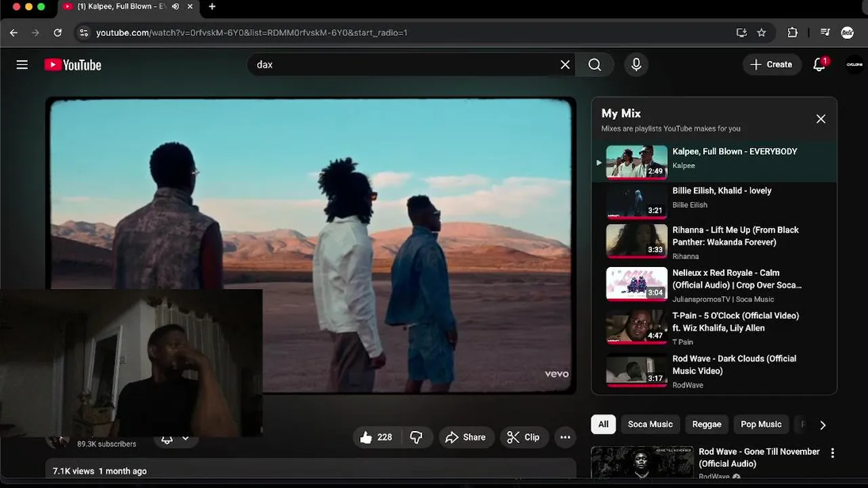Select the Soca Music chip

point(650,424)
